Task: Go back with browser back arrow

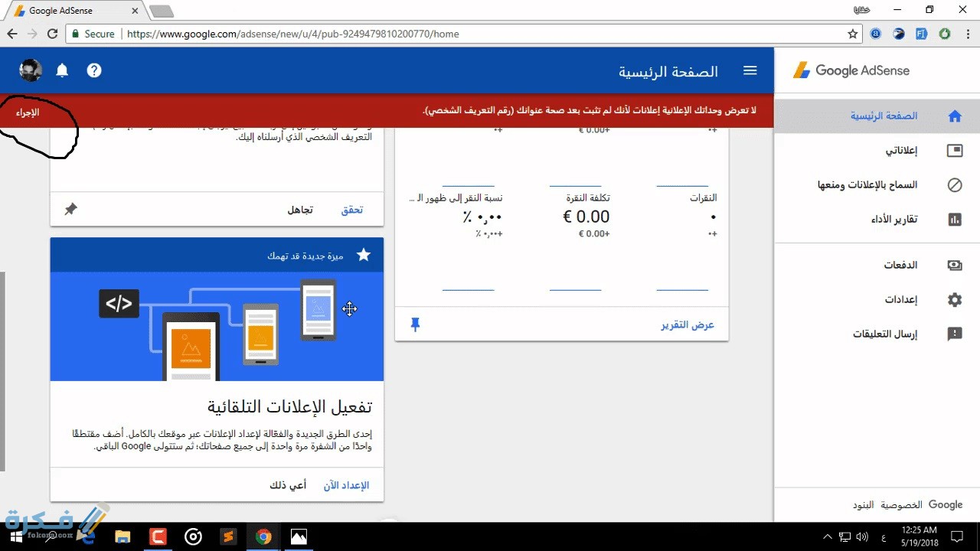Action: pyautogui.click(x=12, y=34)
